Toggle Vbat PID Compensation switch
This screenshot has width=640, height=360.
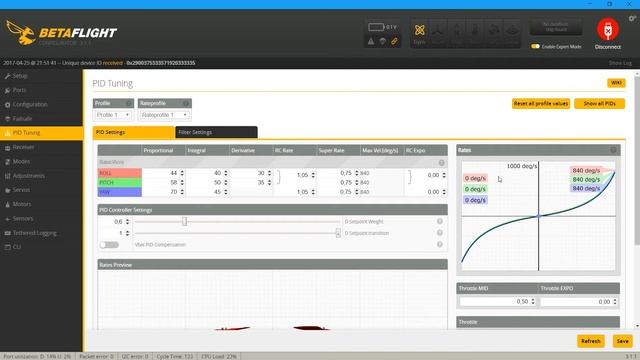tap(109, 244)
